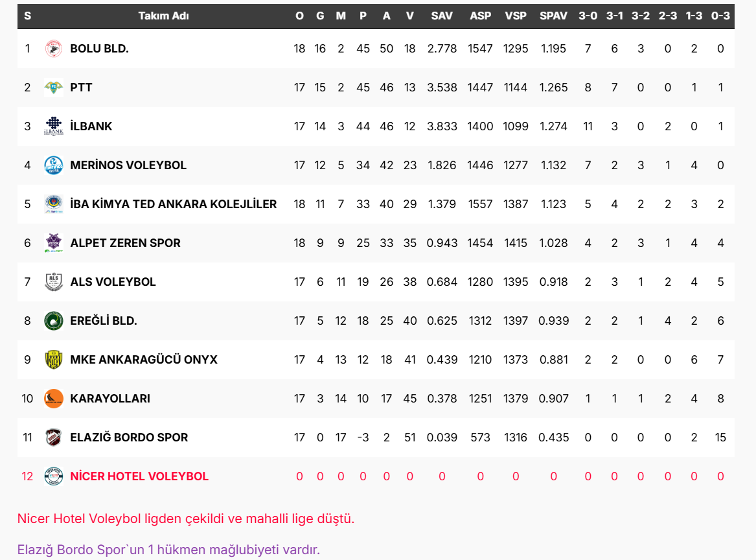
Task: Click İlbank SAV value 3.833
Action: point(442,126)
